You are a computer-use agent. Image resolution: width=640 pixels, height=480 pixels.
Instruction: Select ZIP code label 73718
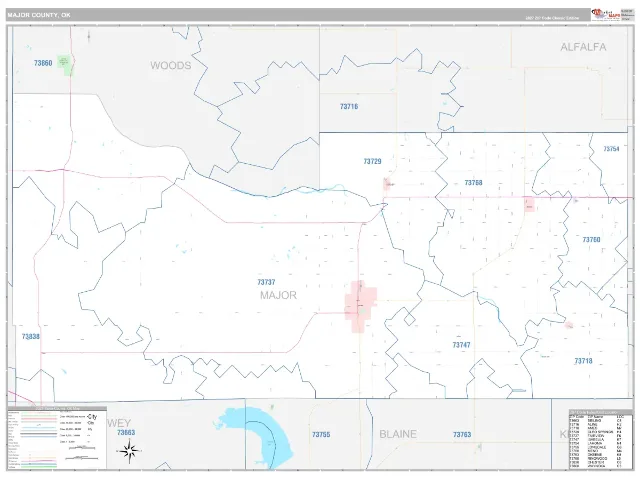(583, 361)
